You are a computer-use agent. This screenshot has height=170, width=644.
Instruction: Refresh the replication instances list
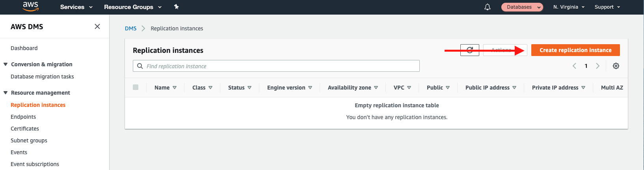(x=469, y=50)
